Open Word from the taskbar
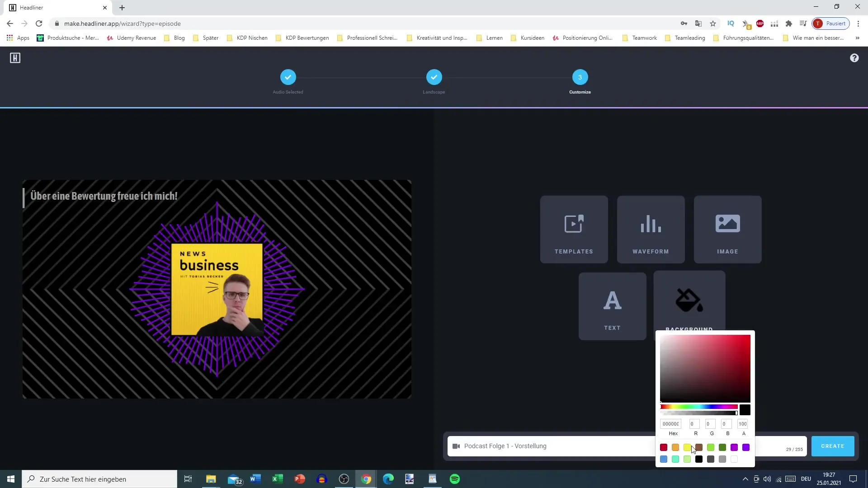This screenshot has width=868, height=488. pyautogui.click(x=255, y=479)
